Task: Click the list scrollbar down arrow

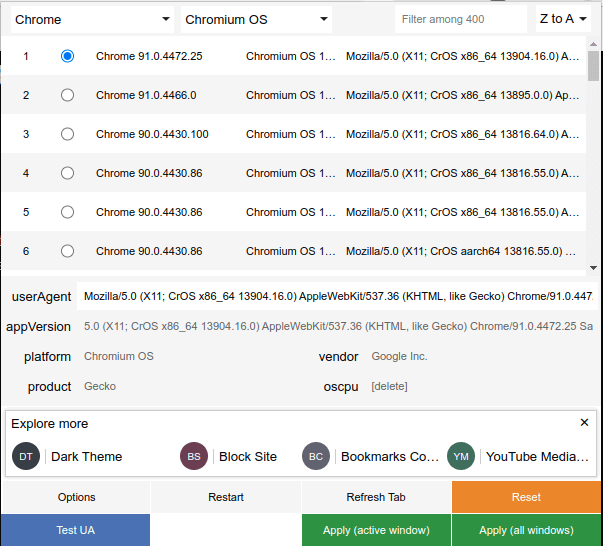Action: tap(593, 268)
